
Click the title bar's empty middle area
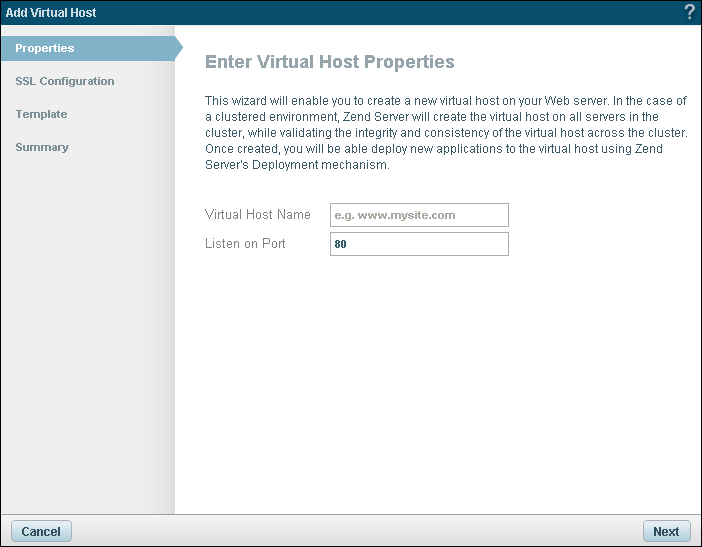pos(380,12)
